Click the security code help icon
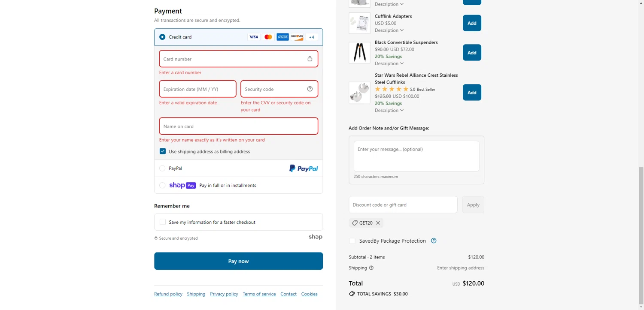 tap(310, 89)
